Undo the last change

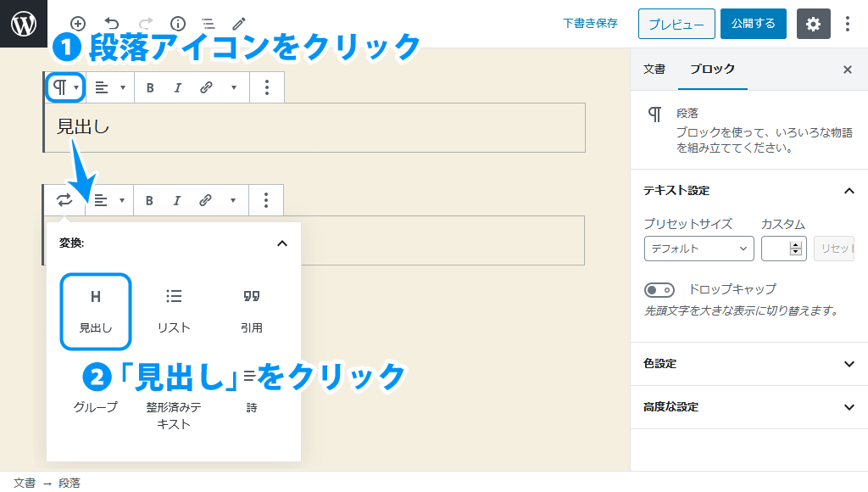click(112, 23)
